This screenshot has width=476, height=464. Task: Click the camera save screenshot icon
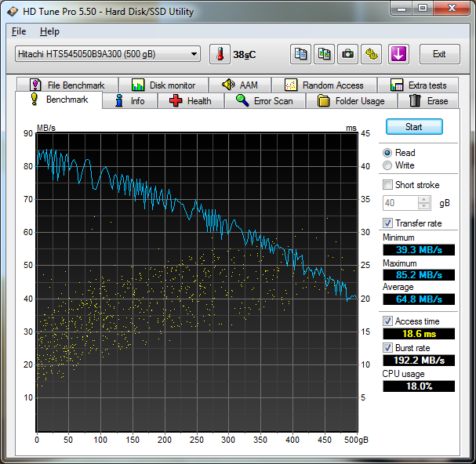[347, 54]
